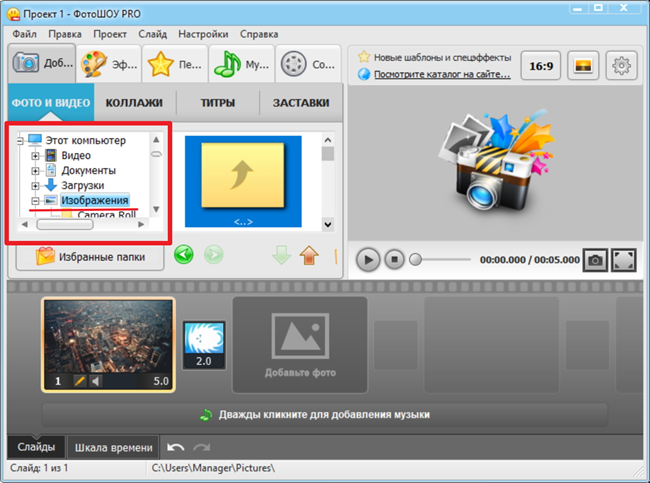Screen dimensions: 650x483
Task: Click the undo arrow button
Action: 175,447
